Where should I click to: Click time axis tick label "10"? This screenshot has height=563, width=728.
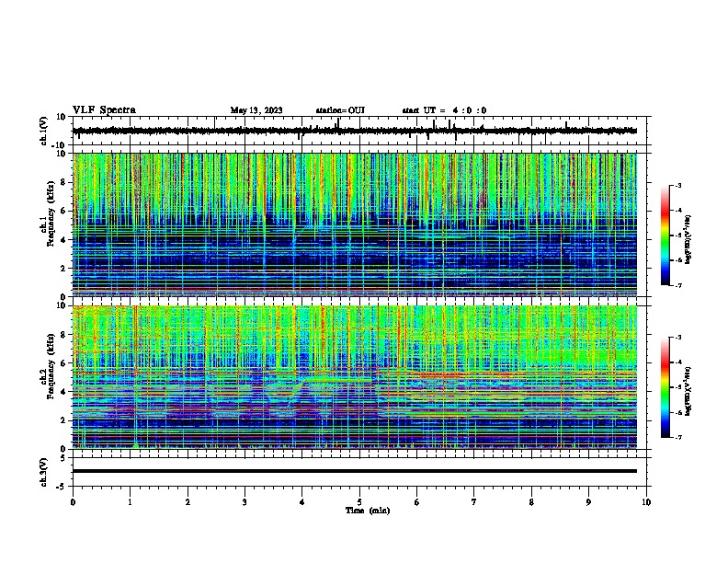point(646,502)
